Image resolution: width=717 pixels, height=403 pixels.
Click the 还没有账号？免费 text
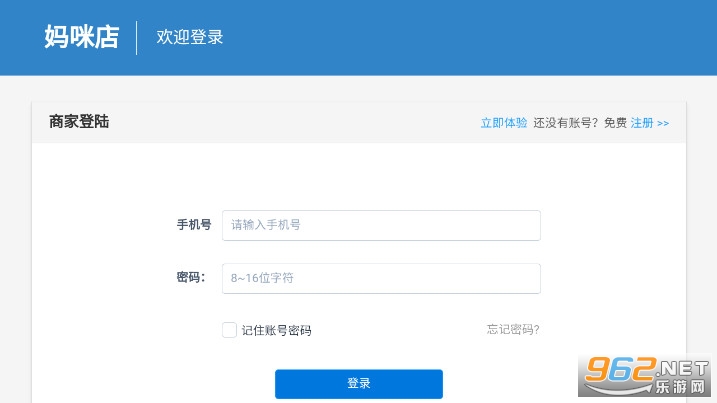point(580,123)
